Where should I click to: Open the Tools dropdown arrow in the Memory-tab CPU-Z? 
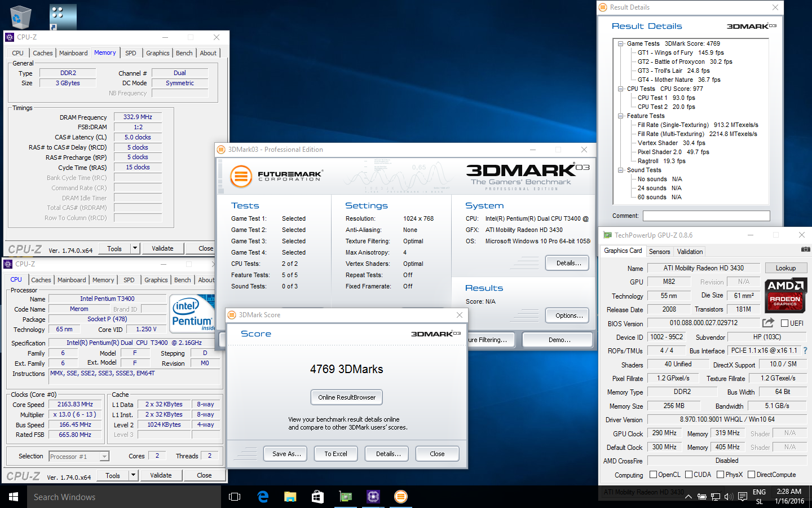pyautogui.click(x=135, y=248)
